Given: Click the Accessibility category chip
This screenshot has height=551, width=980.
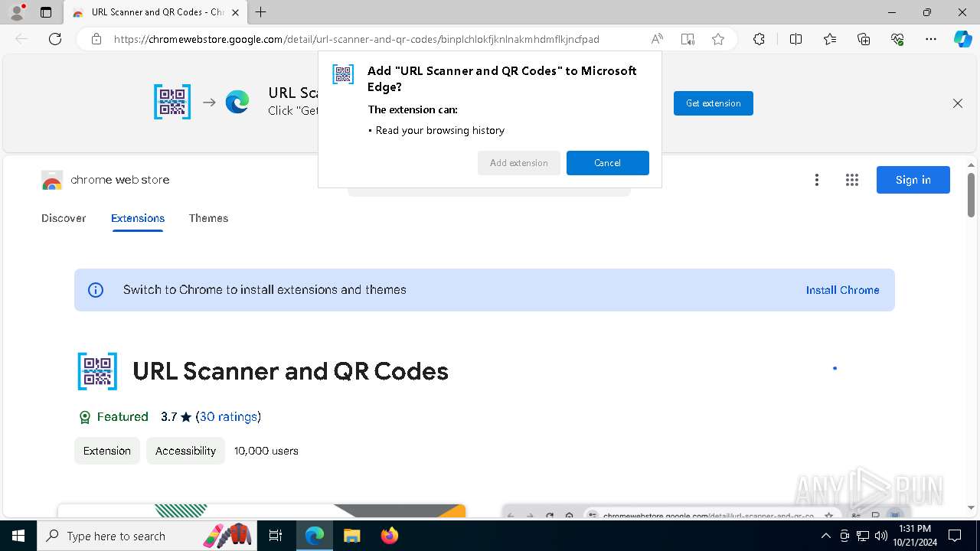Looking at the screenshot, I should pos(185,451).
